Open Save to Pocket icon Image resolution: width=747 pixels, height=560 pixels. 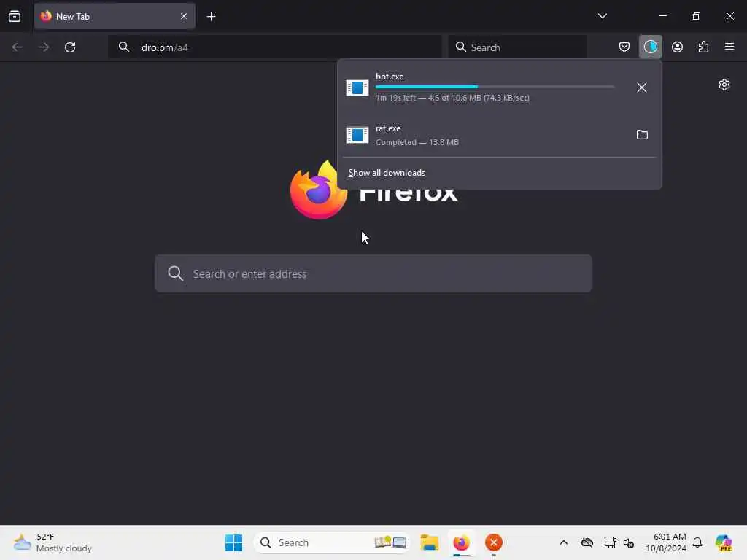click(x=624, y=47)
